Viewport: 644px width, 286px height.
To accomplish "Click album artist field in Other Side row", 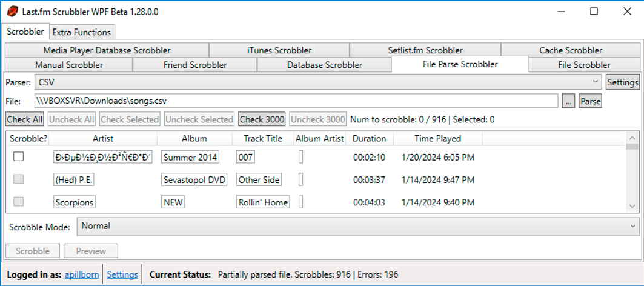I will pyautogui.click(x=301, y=179).
